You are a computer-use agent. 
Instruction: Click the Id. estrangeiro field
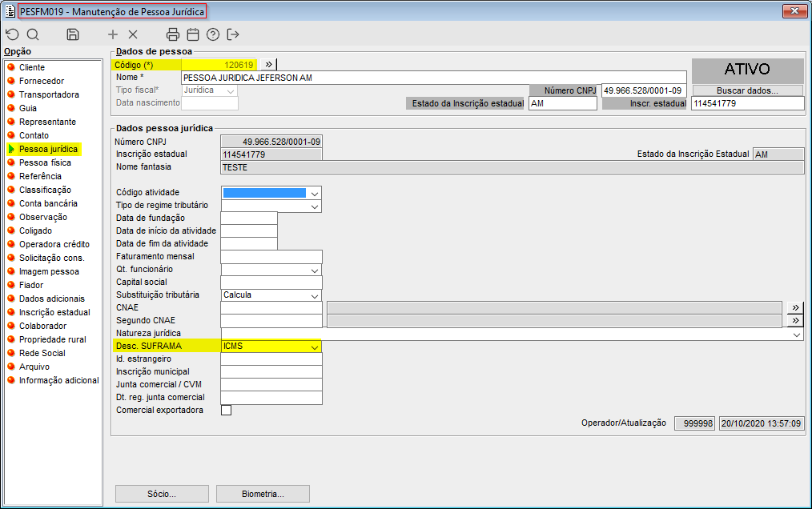[271, 359]
